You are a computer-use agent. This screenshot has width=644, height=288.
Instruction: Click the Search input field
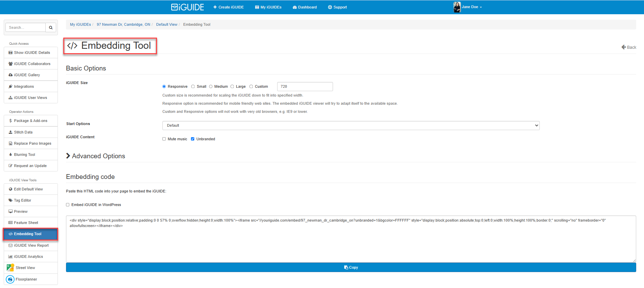[26, 27]
